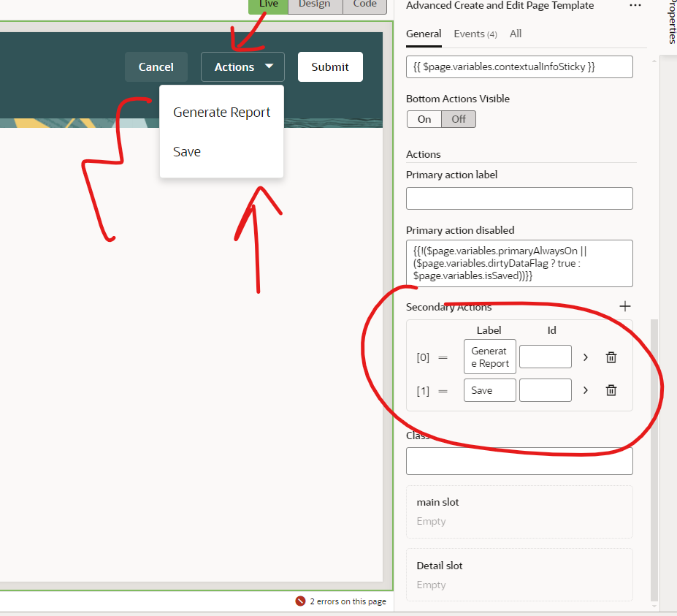Screen dimensions: 677x616
Task: Select the All tab in the properties panel
Action: (516, 34)
